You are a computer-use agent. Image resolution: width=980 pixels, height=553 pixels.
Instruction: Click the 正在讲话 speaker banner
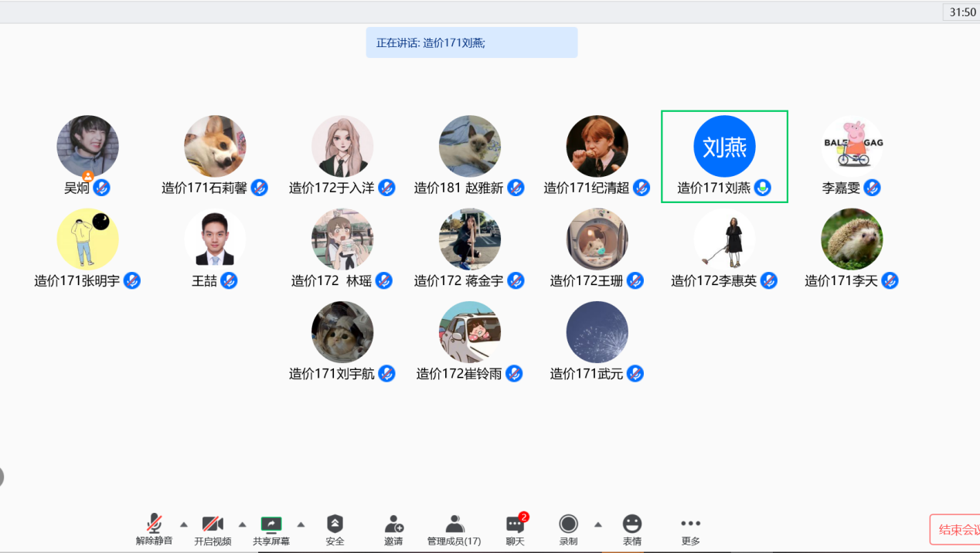tap(471, 42)
